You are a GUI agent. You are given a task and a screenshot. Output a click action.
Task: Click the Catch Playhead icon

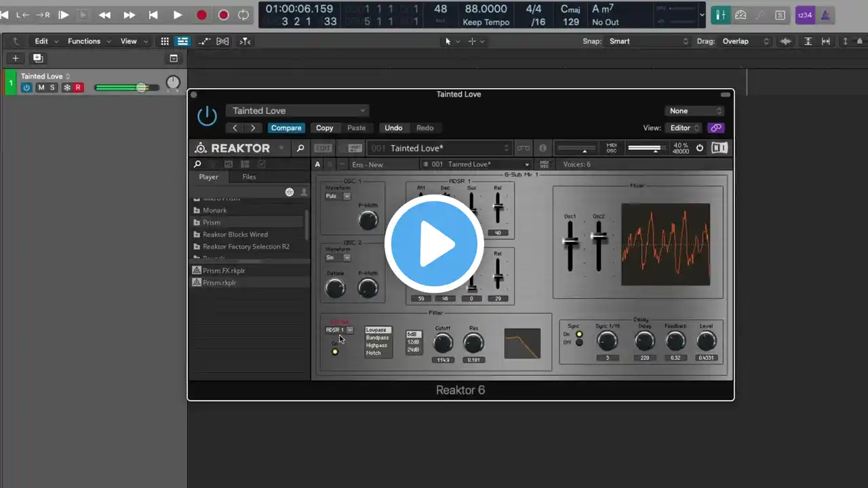tap(245, 41)
